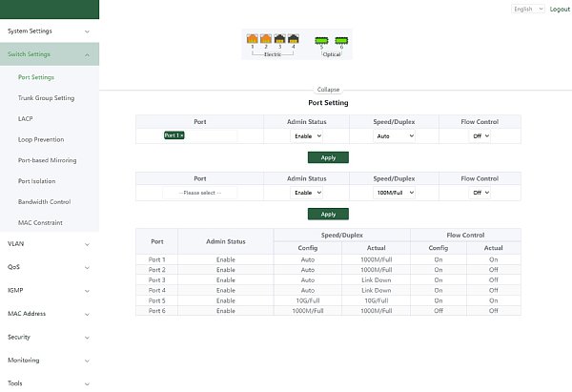Go to Port-based Mirroring page

50,160
